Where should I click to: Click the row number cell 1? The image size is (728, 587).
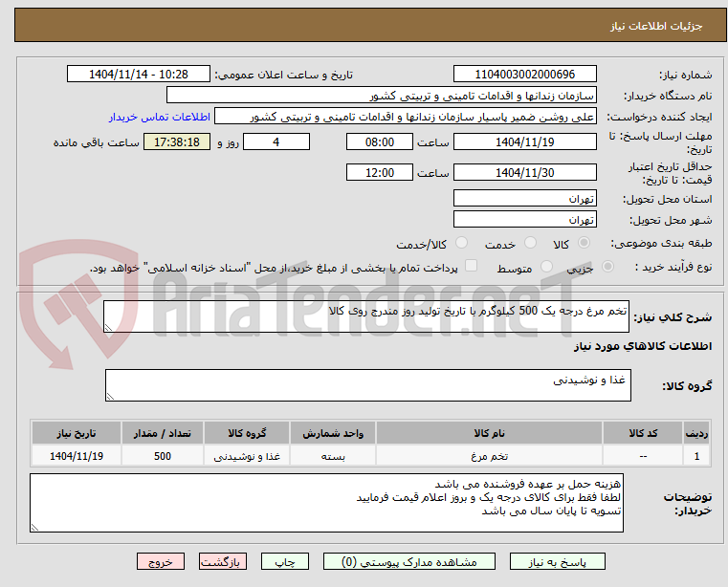coord(696,456)
